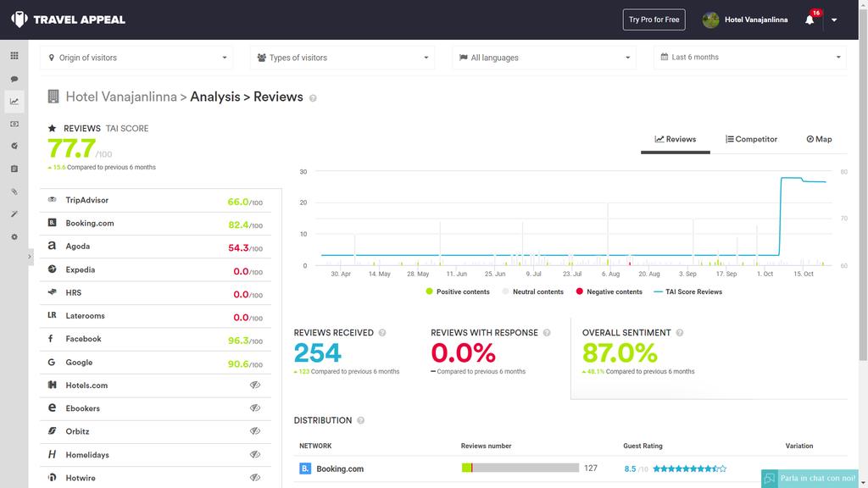Click help icon next to Reviews With Response
Image resolution: width=868 pixels, height=488 pixels.
pyautogui.click(x=547, y=332)
